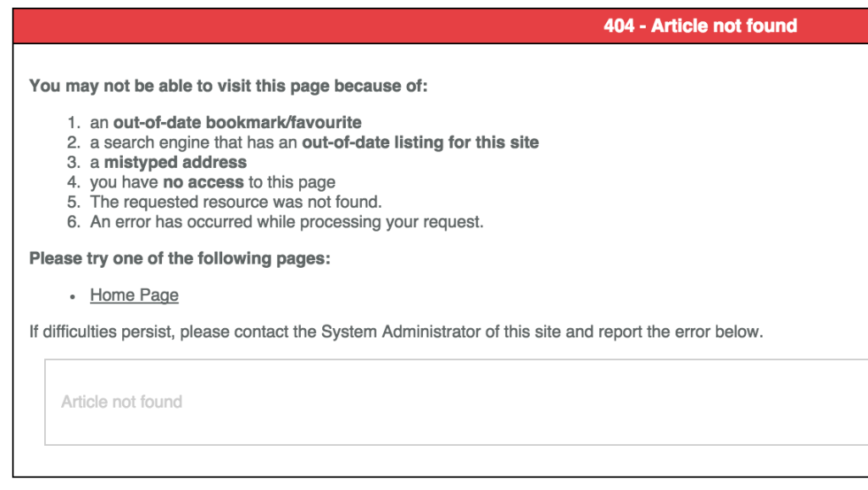
Task: Click the "404 - Article not found" banner title
Action: 700,25
